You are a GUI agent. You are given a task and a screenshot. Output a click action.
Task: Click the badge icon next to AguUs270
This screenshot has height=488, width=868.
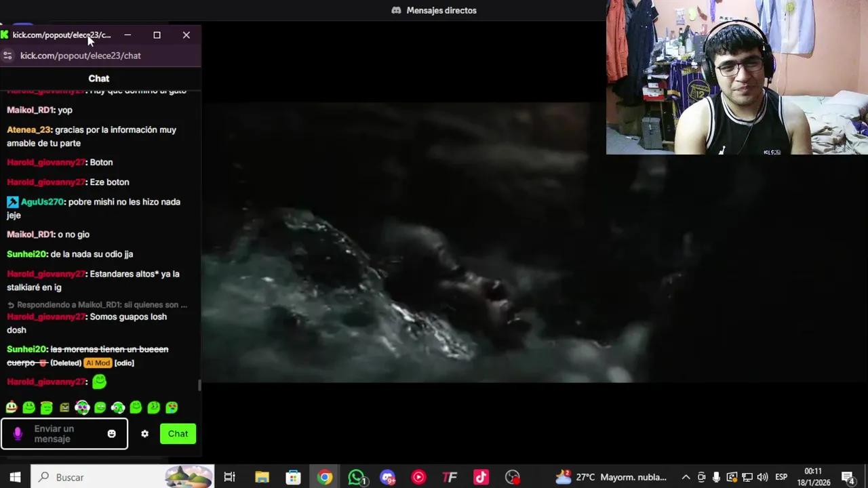point(12,202)
